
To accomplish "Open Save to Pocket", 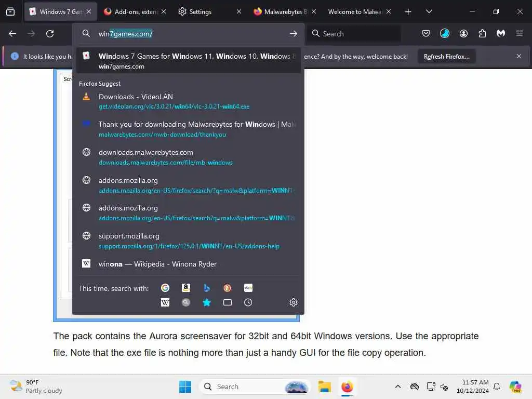I will tap(426, 33).
